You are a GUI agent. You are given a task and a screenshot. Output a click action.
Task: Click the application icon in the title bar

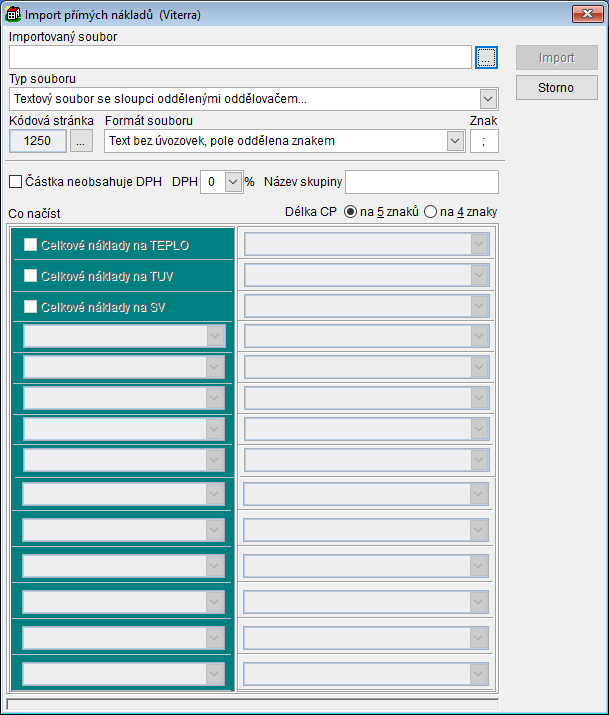[x=14, y=14]
